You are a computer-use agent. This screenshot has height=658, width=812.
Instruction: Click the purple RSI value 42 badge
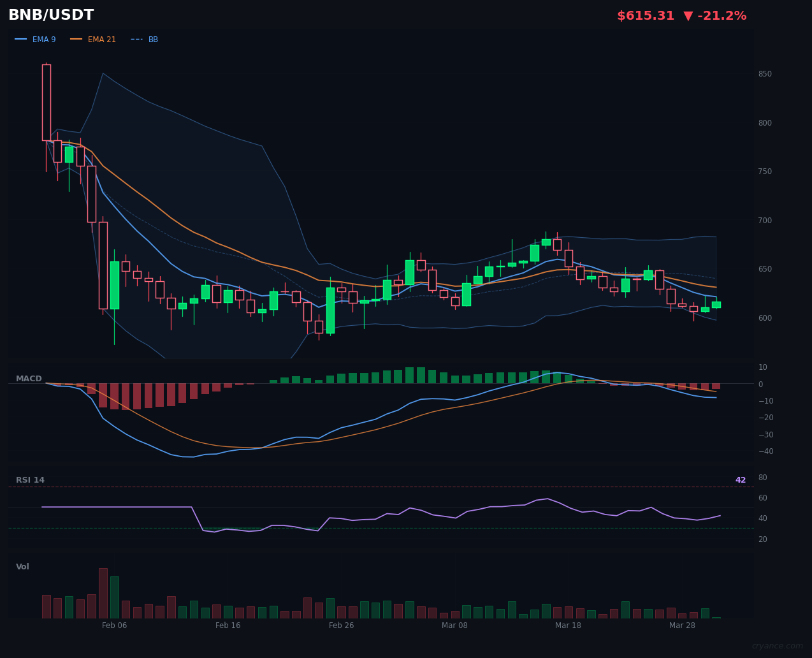click(740, 480)
